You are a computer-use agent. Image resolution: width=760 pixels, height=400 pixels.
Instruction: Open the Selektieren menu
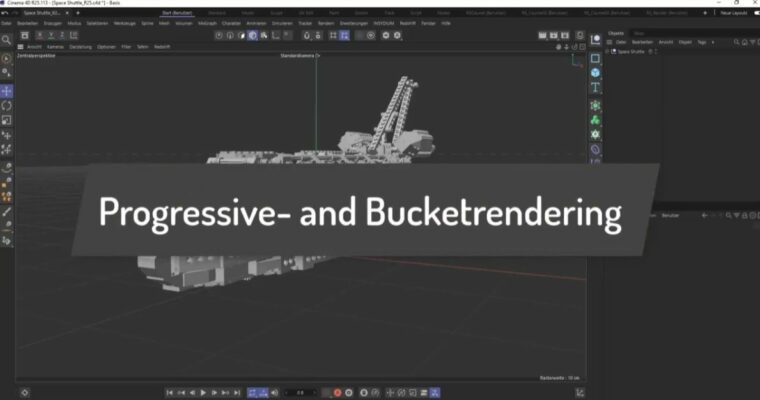(x=97, y=23)
